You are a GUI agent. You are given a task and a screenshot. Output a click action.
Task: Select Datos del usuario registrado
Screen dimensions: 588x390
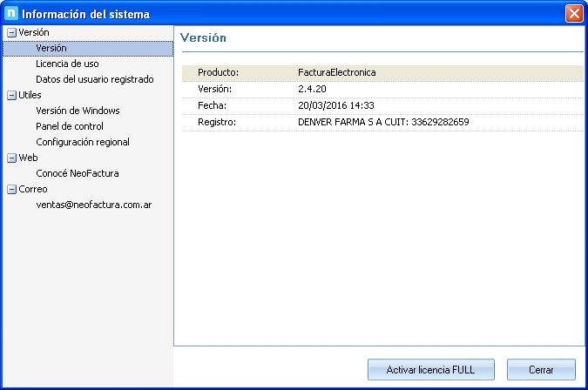94,79
